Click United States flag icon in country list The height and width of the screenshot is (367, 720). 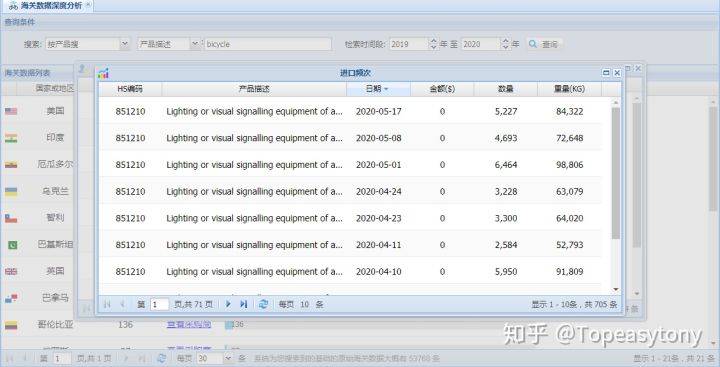[11, 111]
